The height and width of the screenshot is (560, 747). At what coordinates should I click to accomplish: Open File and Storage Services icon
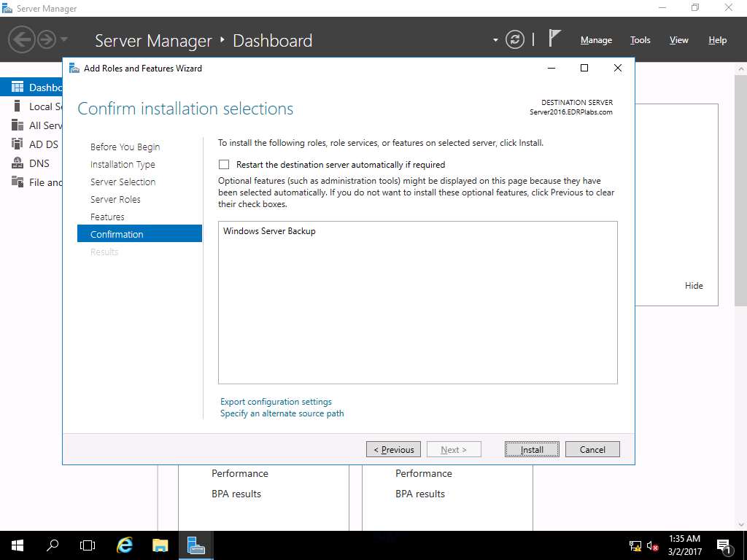18,182
